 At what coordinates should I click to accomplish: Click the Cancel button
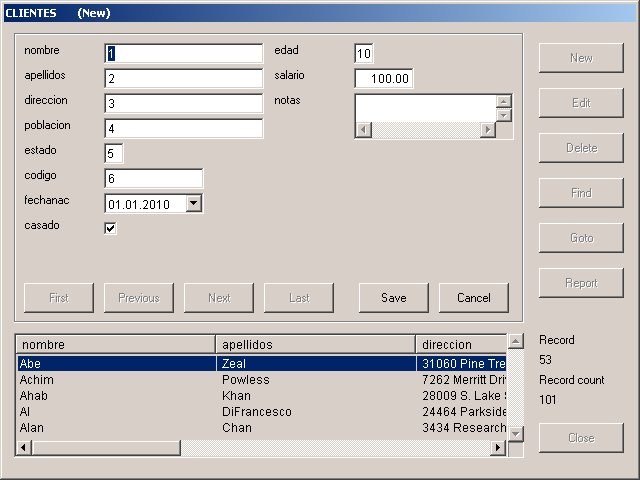tap(473, 298)
